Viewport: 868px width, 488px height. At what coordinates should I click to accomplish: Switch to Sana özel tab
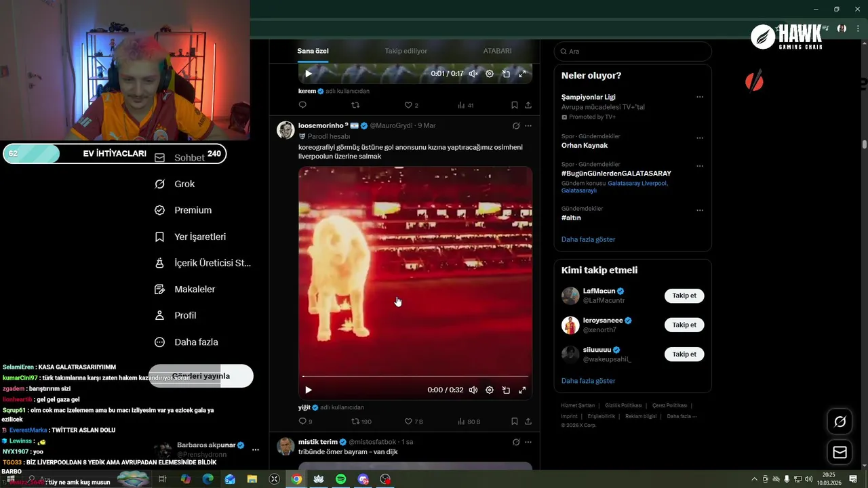(x=313, y=51)
